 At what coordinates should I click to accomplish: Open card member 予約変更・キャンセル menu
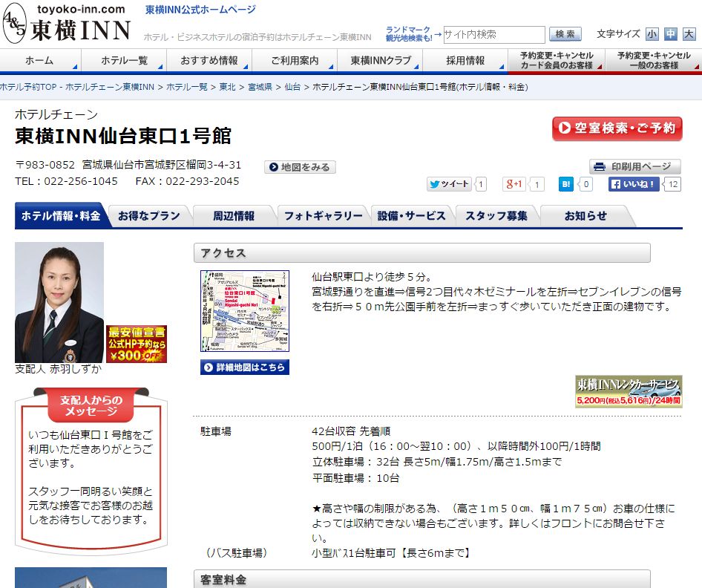tap(557, 60)
